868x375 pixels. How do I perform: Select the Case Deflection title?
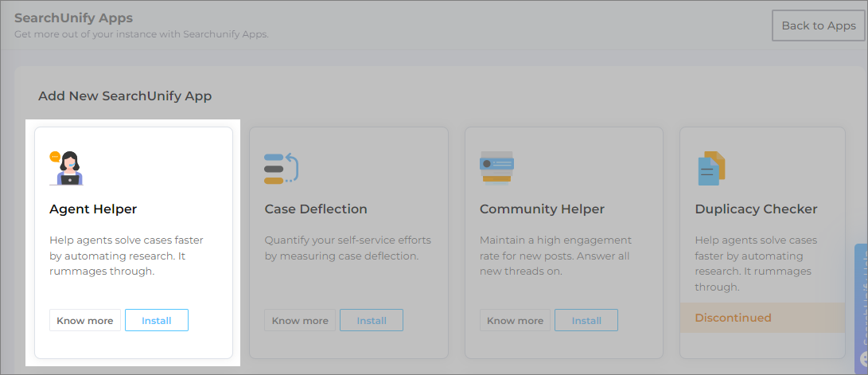[316, 209]
